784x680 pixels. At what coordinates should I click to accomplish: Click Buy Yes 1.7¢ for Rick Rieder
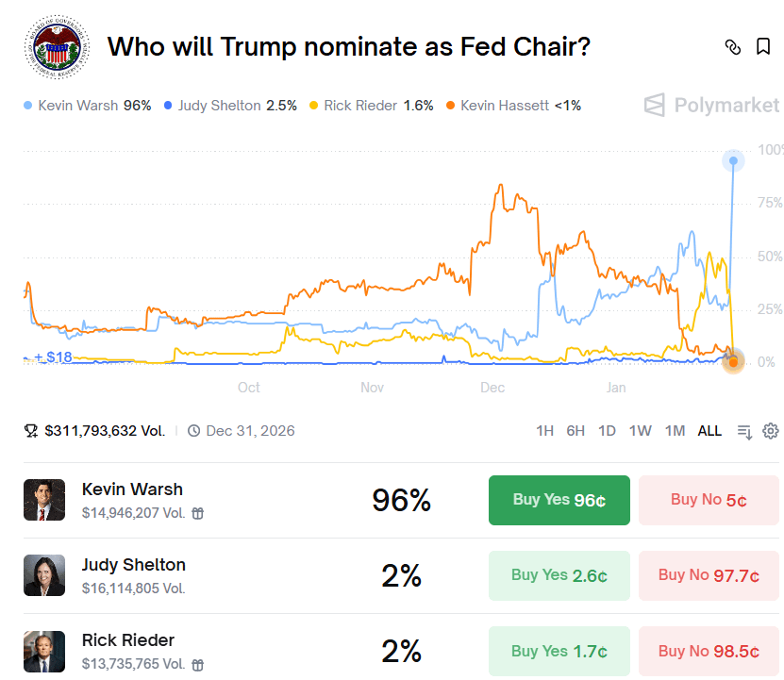tap(559, 651)
